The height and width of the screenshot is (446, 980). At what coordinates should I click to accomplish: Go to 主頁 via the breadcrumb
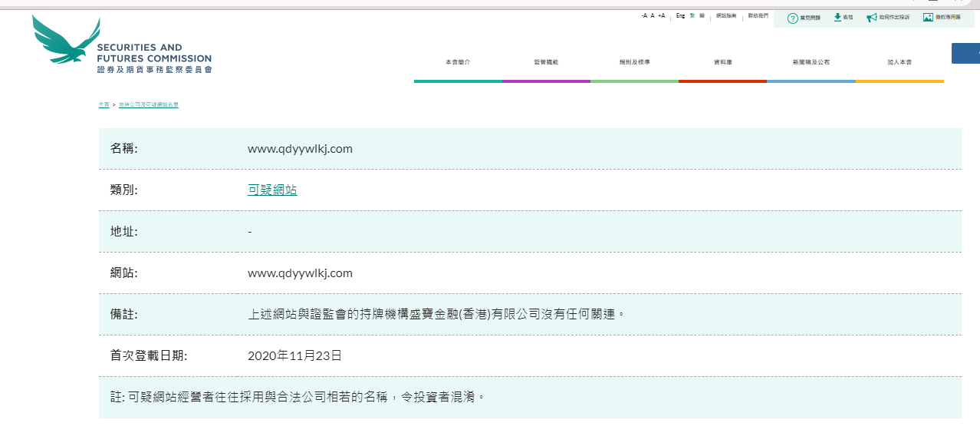click(x=104, y=104)
